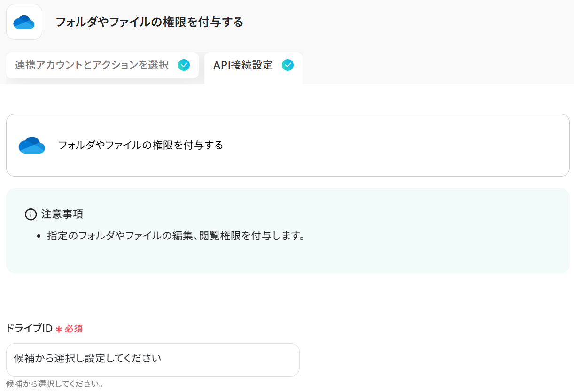Click the bullet point marker in the notice
Viewport: 574px width, 392px height.
tap(39, 236)
